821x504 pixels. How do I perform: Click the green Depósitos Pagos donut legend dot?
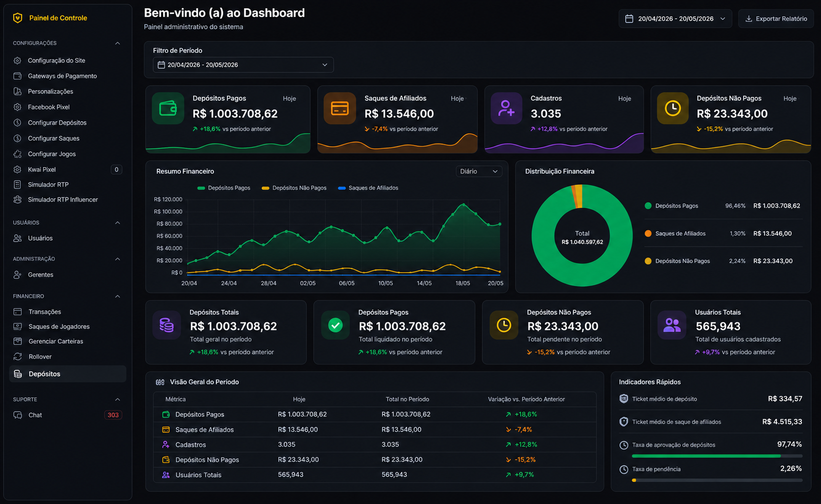[648, 206]
